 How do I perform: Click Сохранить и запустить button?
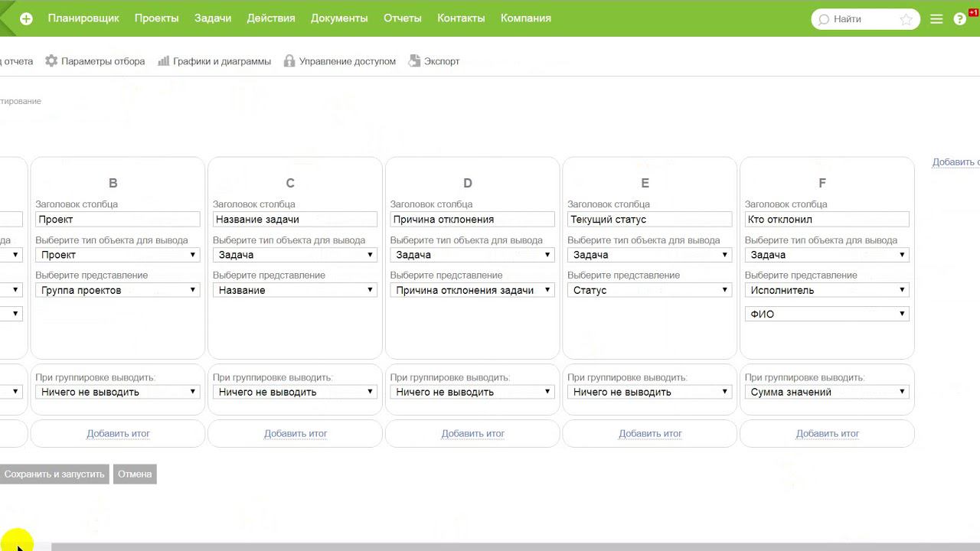click(x=54, y=474)
